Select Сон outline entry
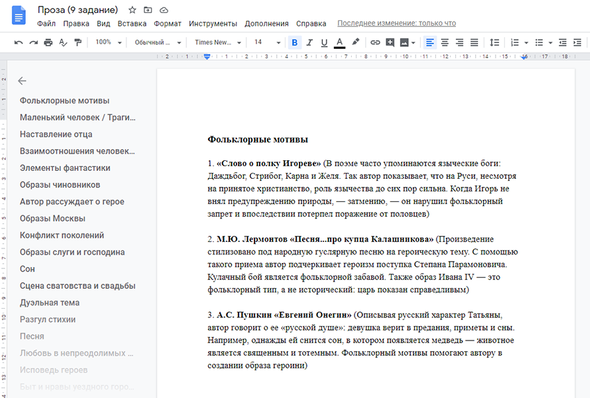 27,269
